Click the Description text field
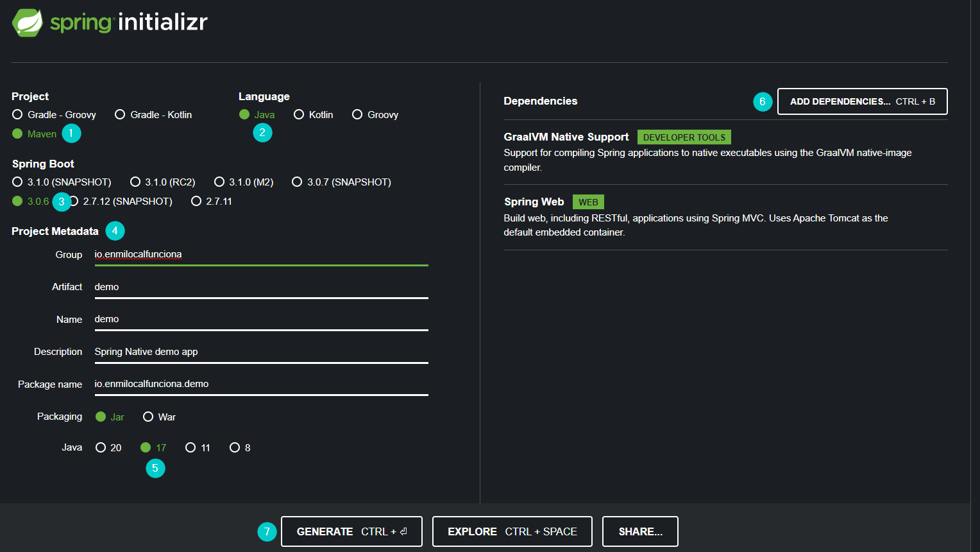Screen dimensions: 980x552 pos(261,352)
